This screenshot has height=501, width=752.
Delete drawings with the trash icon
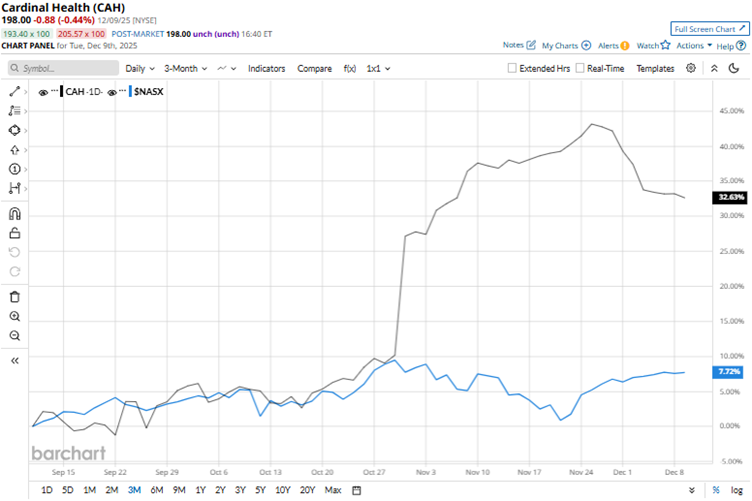[15, 297]
